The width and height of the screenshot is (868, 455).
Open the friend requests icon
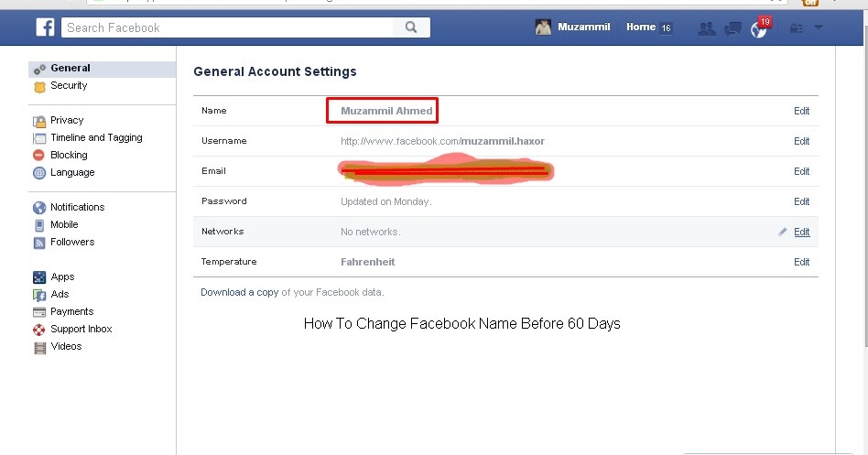706,28
